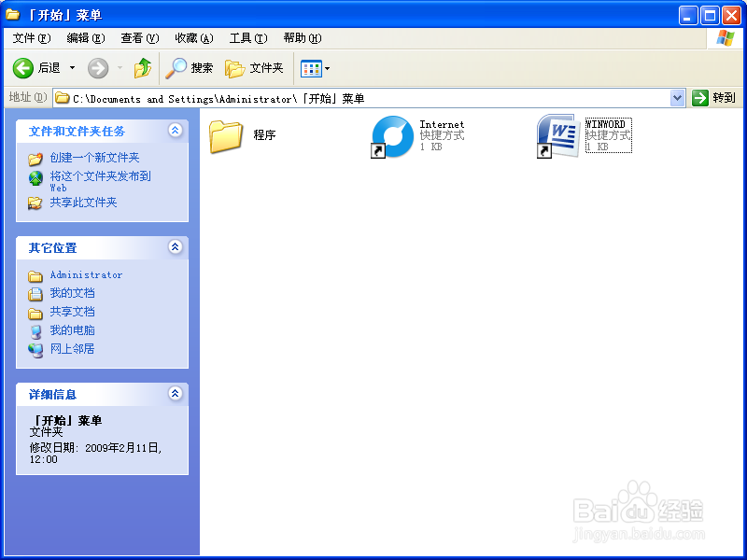This screenshot has width=747, height=560.
Task: Open the Administrator folder link
Action: (86, 274)
